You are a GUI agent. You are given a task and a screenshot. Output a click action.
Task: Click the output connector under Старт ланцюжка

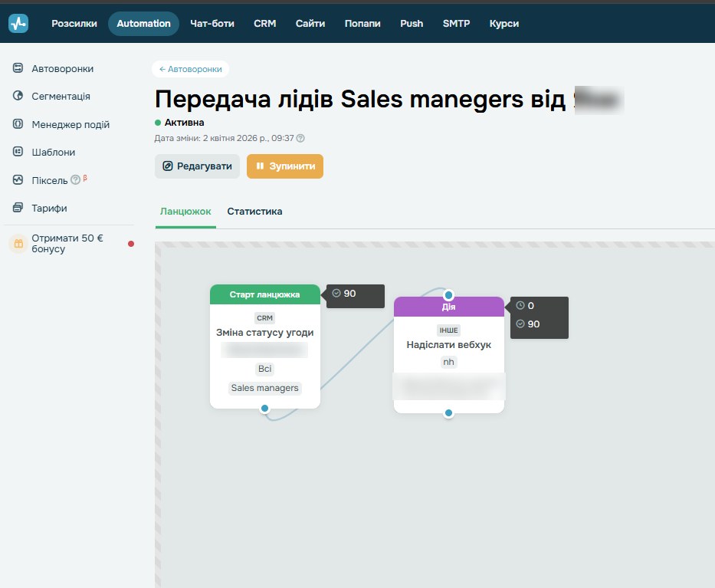coord(264,409)
